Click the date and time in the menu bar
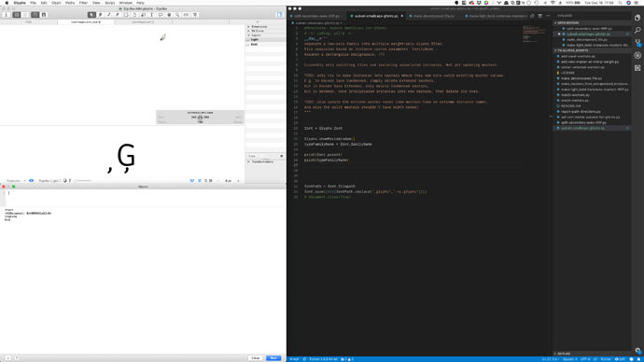The height and width of the screenshot is (362, 644). tap(599, 3)
